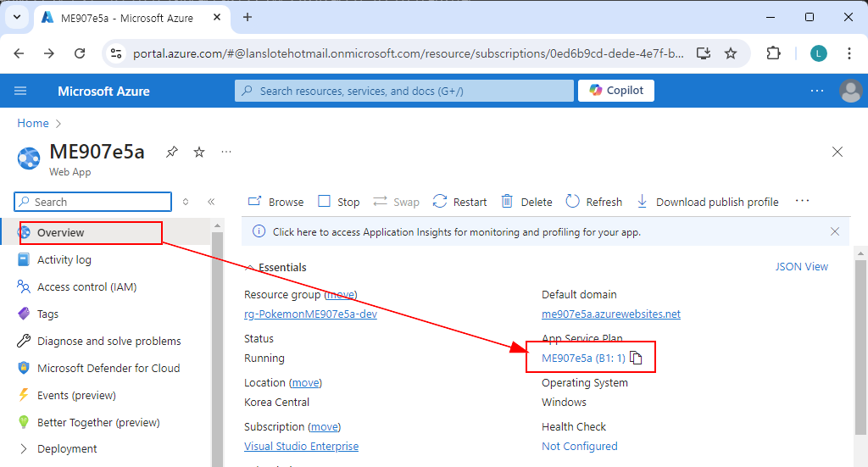Stop the web app

click(x=339, y=202)
